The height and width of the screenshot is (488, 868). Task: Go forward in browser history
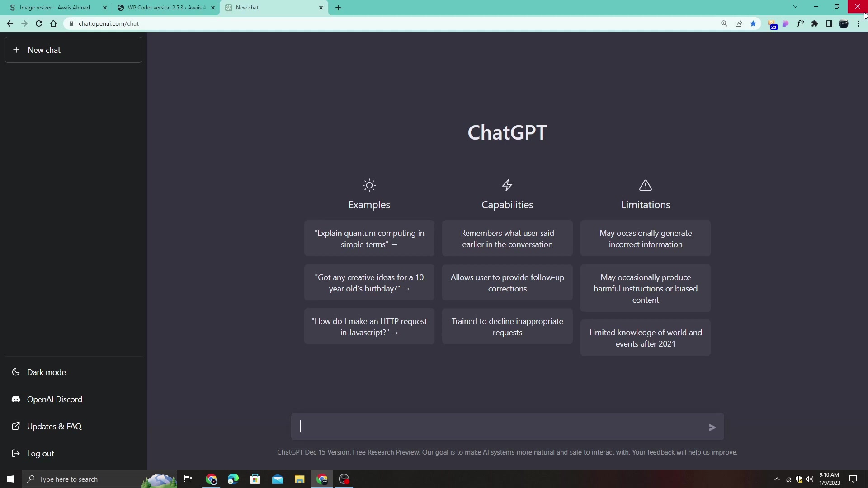[x=24, y=23]
